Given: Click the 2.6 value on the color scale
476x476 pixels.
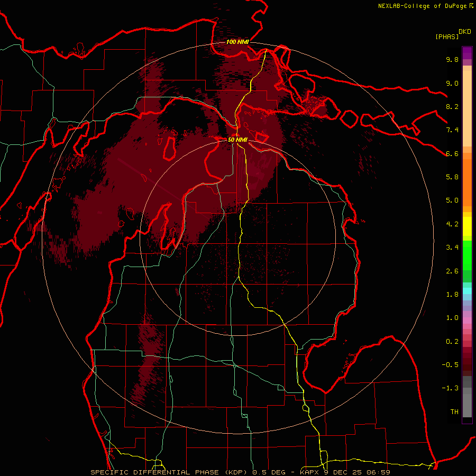Looking at the screenshot, I should [452, 271].
